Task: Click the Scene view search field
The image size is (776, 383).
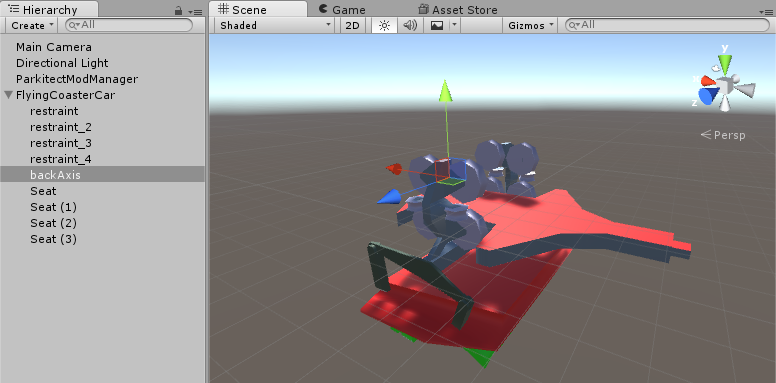Action: click(x=667, y=25)
